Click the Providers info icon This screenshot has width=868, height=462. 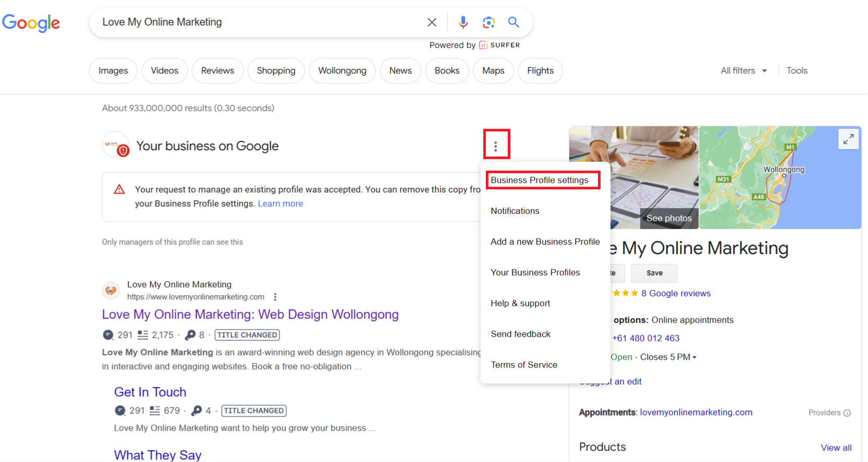tap(847, 412)
